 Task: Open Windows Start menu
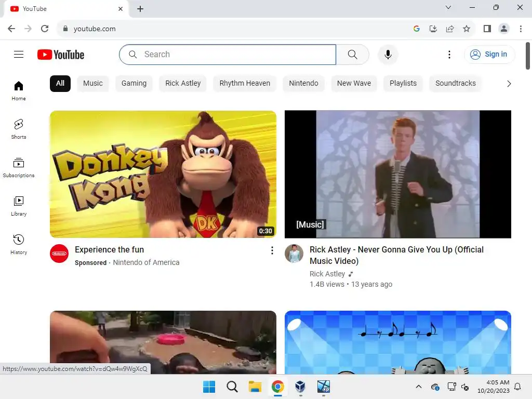point(209,387)
